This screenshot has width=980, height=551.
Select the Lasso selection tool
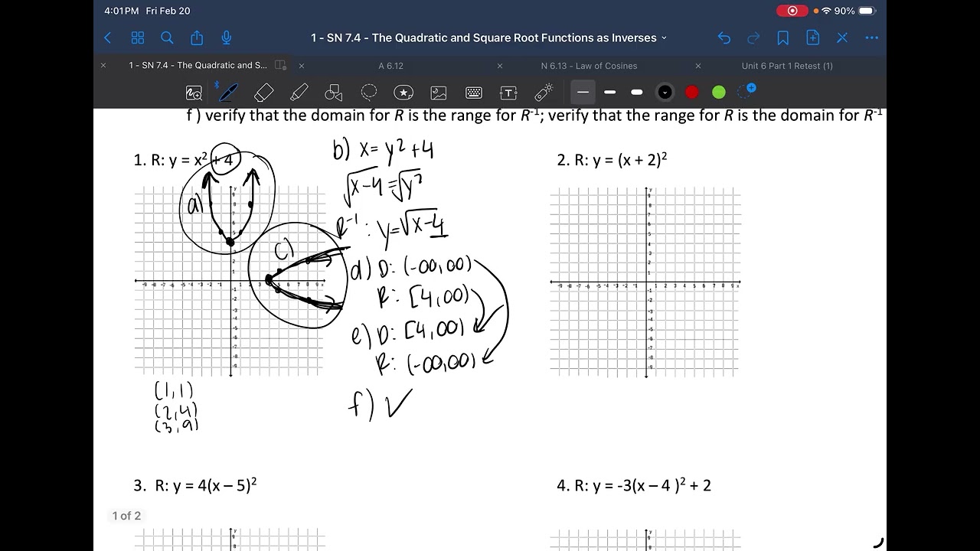pos(369,93)
